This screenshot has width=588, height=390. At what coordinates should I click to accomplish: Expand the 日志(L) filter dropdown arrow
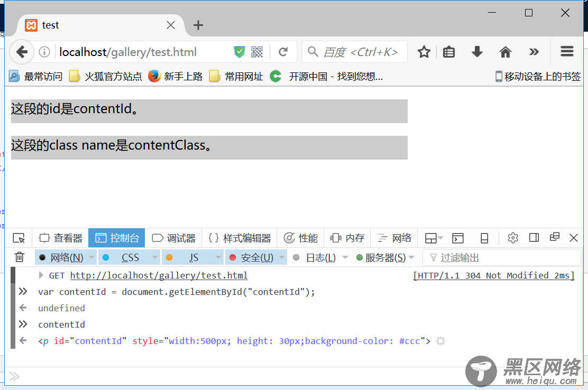[x=345, y=257]
